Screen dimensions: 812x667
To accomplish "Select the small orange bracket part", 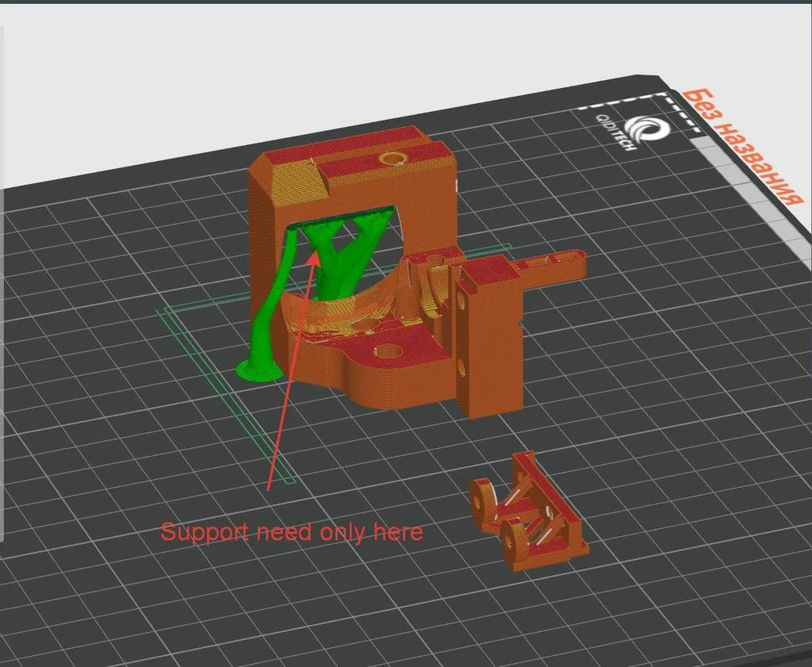I will click(527, 516).
